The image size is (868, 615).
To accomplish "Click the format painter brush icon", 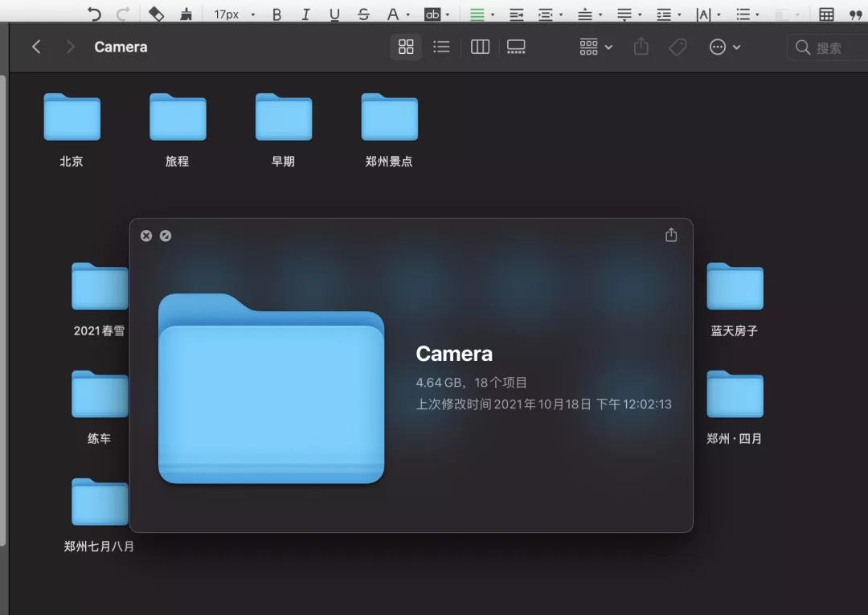I will click(x=186, y=14).
